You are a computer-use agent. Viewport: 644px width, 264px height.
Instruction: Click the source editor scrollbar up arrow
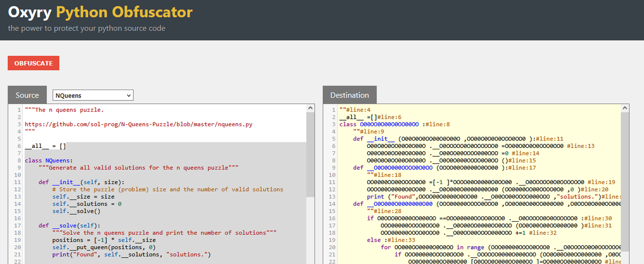(x=310, y=108)
